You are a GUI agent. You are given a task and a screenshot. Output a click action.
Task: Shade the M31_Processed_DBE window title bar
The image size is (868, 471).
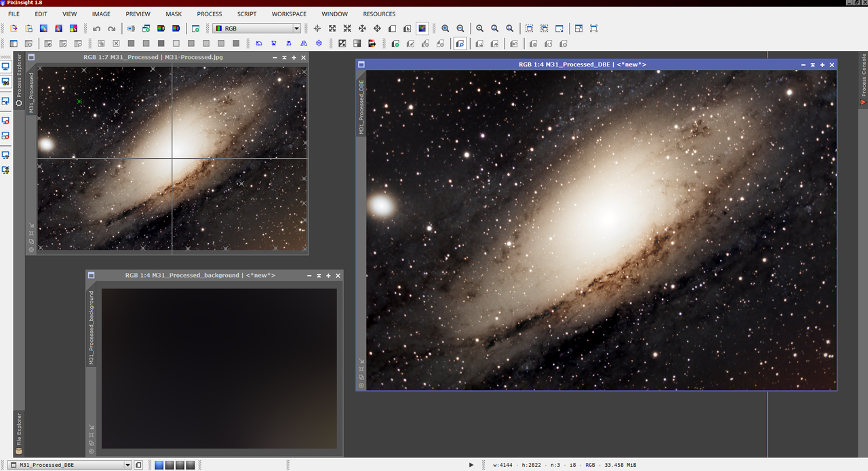(x=812, y=64)
